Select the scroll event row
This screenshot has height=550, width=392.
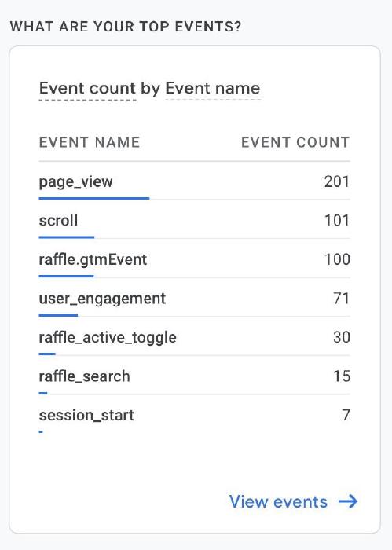tap(194, 221)
